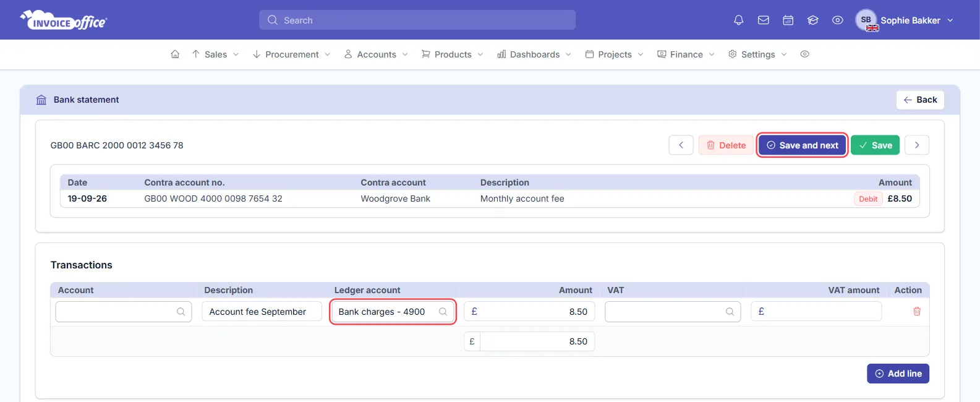Click Save and next
The width and height of the screenshot is (980, 402).
click(x=803, y=145)
